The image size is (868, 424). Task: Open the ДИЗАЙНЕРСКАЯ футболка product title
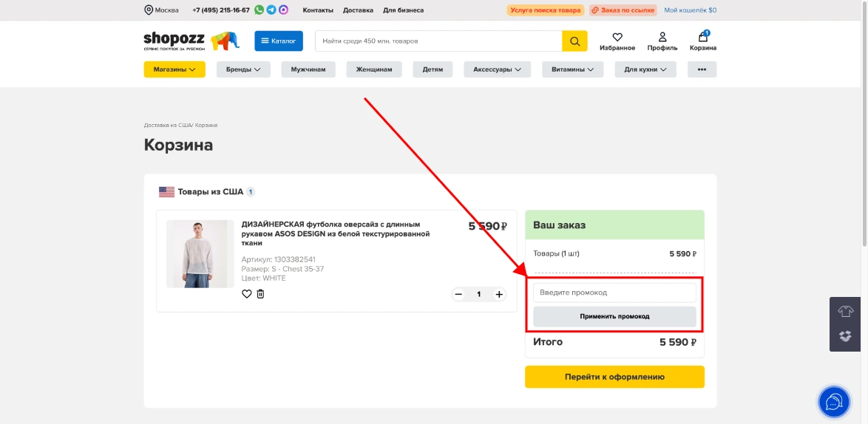[x=336, y=233]
